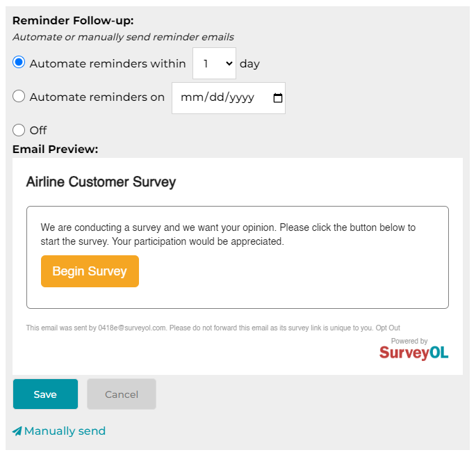Click the SurveyOL logo in email preview

coord(413,353)
